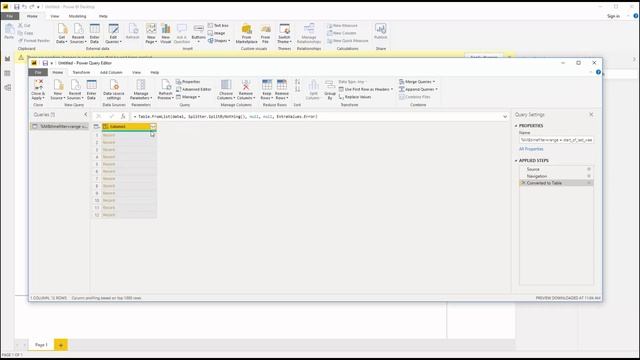Select Page 1 tab in Power BI Desktop

coord(41,345)
